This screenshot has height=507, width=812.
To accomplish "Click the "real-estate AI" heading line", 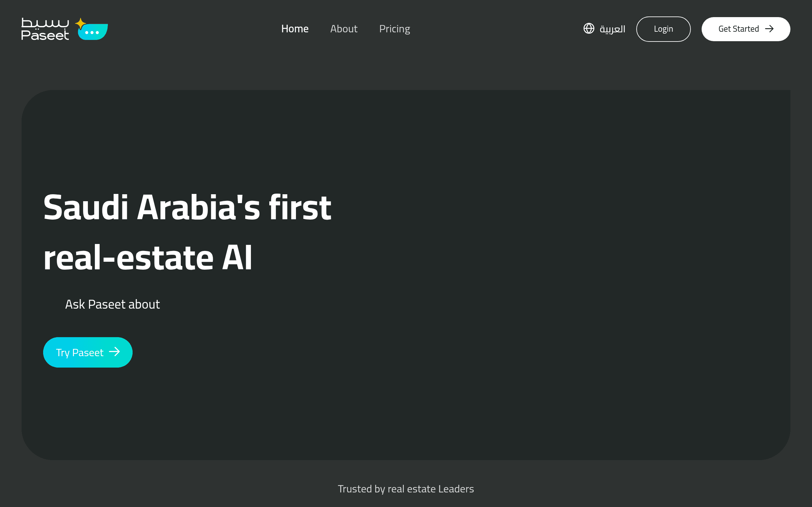I will 147,258.
